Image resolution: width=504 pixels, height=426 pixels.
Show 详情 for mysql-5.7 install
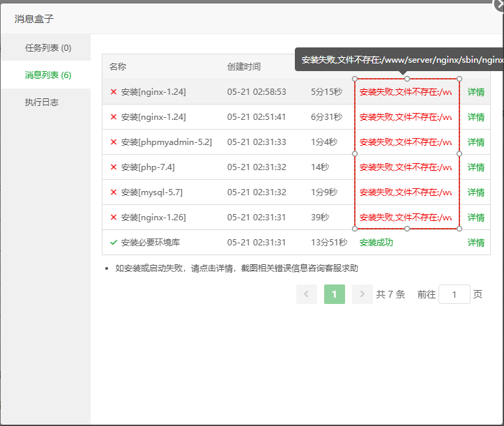tap(475, 192)
